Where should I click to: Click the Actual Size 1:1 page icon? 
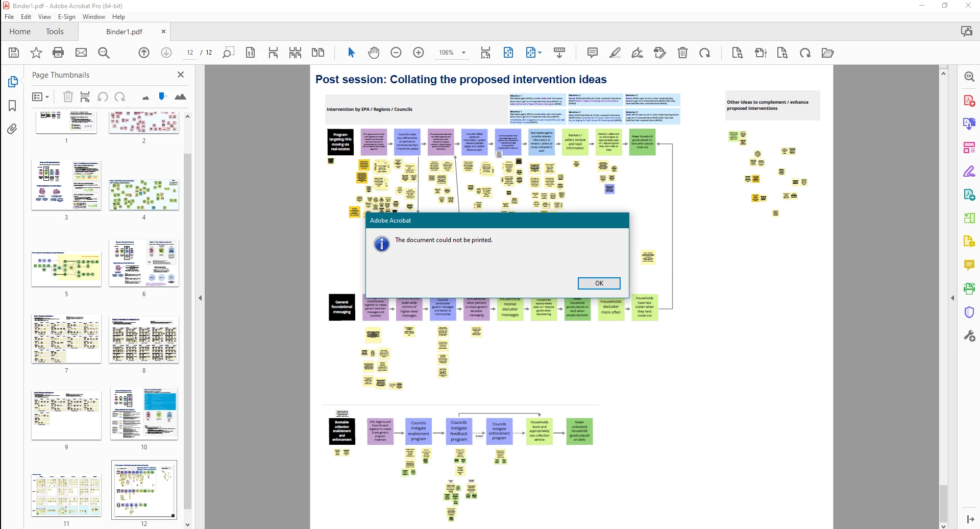(x=251, y=53)
